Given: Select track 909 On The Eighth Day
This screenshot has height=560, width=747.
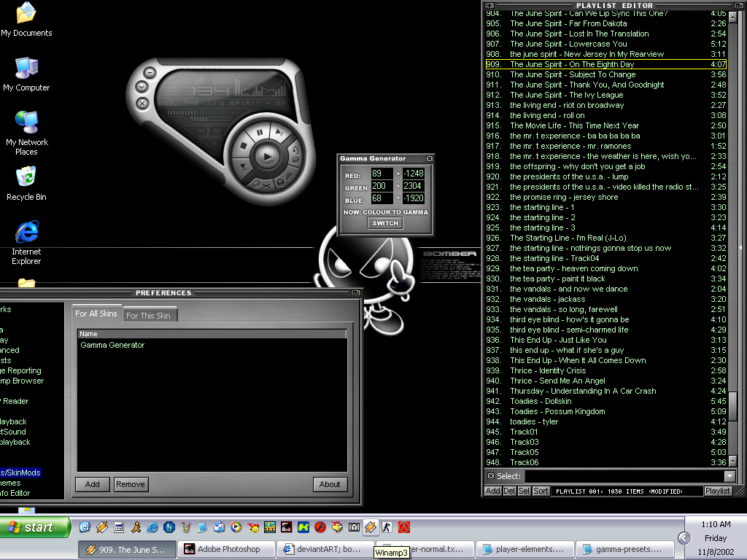Looking at the screenshot, I should 606,64.
